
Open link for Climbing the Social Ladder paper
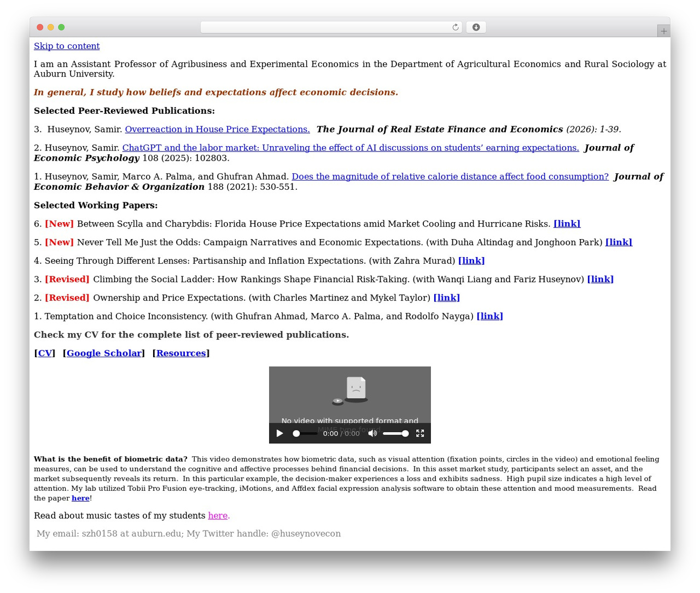(600, 280)
